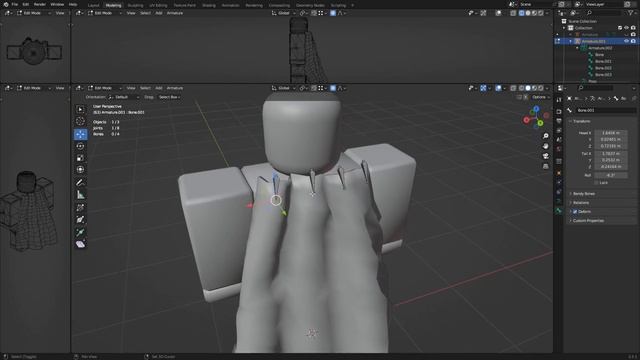Switch to the UV Editing workspace tab

[158, 5]
